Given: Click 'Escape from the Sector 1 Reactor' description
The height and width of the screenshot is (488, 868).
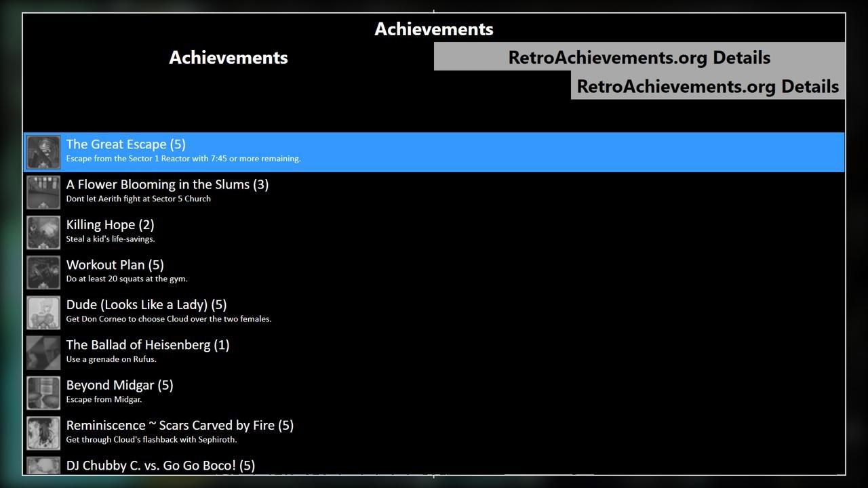Looking at the screenshot, I should pos(184,159).
